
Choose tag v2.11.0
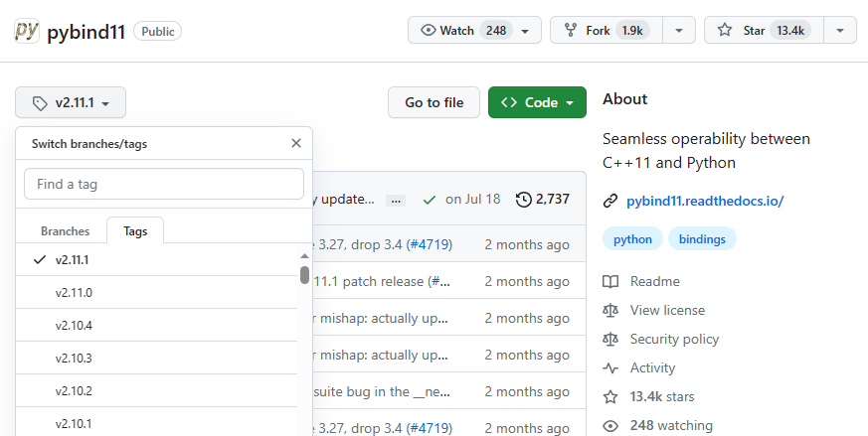pos(157,292)
